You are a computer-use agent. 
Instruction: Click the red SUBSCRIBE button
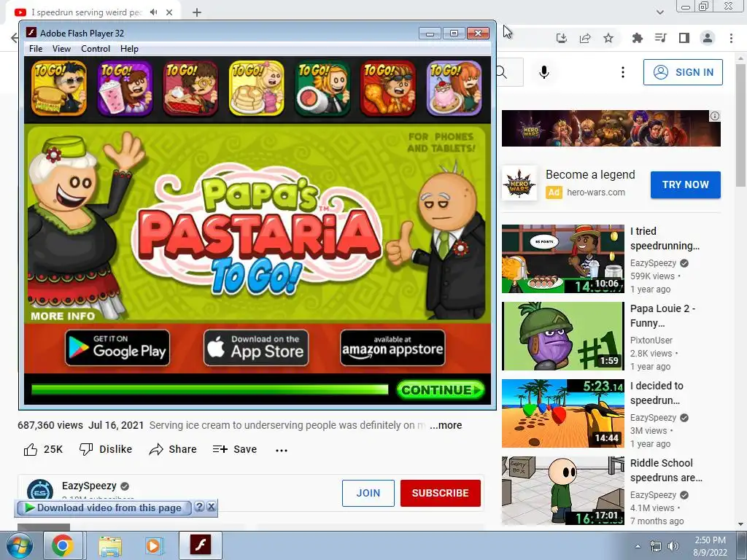point(440,494)
